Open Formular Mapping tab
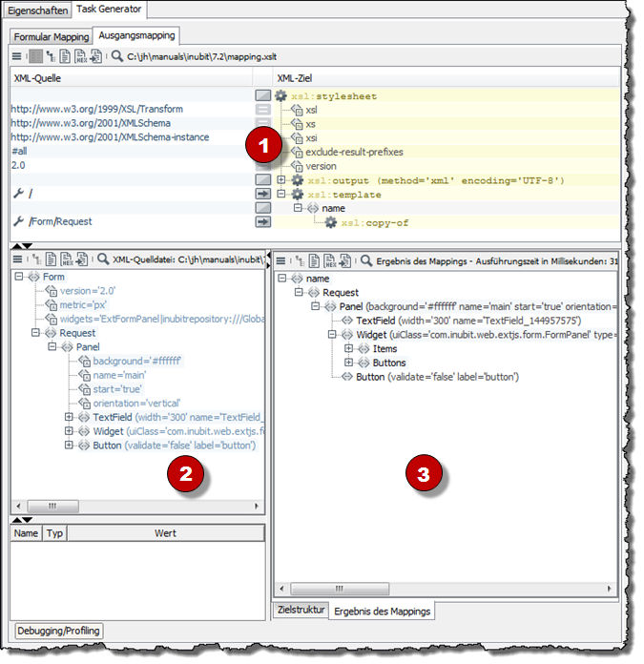This screenshot has width=644, height=664. pyautogui.click(x=52, y=37)
